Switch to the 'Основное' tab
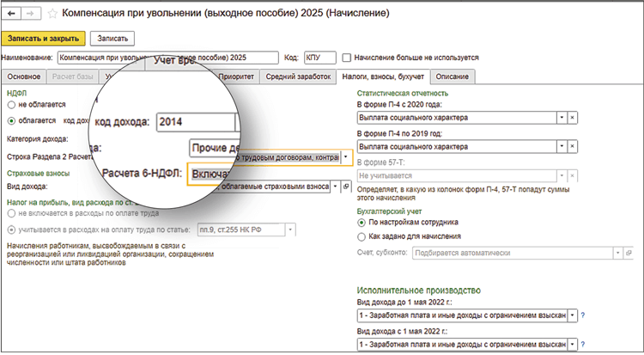This screenshot has height=355, width=644. coord(24,77)
